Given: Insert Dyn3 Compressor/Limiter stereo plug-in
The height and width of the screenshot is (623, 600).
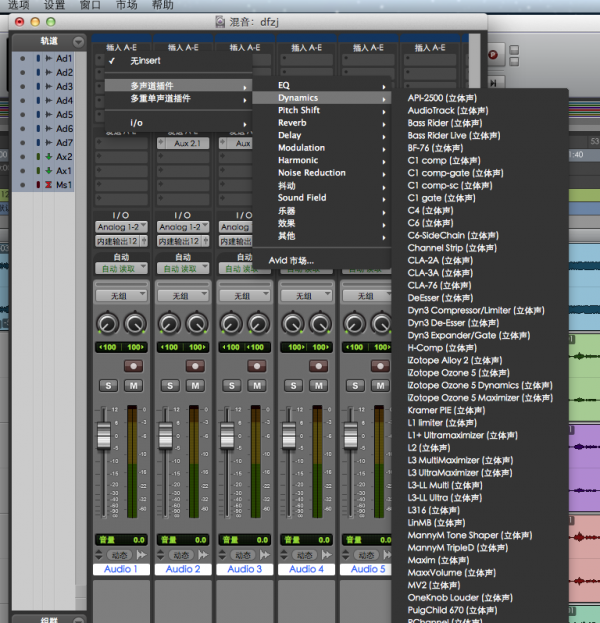Looking at the screenshot, I should point(476,310).
